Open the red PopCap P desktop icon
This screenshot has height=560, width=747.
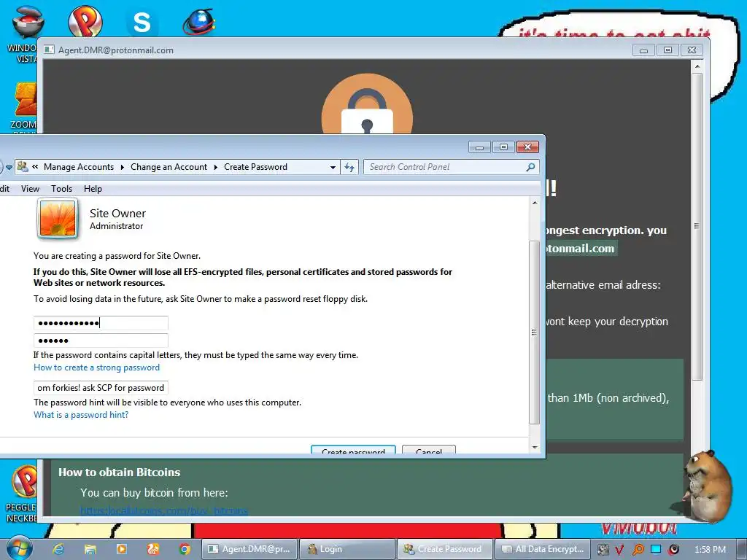tap(85, 21)
